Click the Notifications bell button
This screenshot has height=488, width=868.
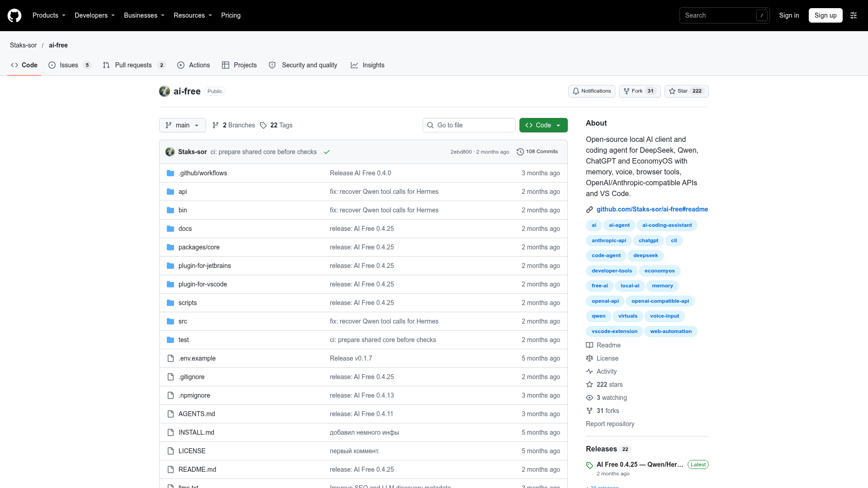coord(591,91)
